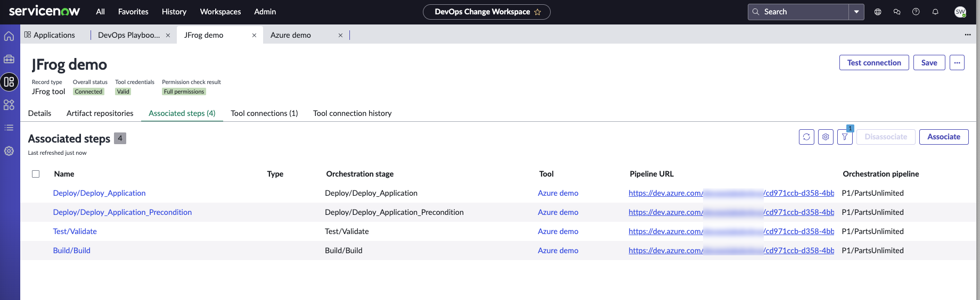Image resolution: width=980 pixels, height=300 pixels.
Task: Open the Favorites menu
Action: coord(133,12)
